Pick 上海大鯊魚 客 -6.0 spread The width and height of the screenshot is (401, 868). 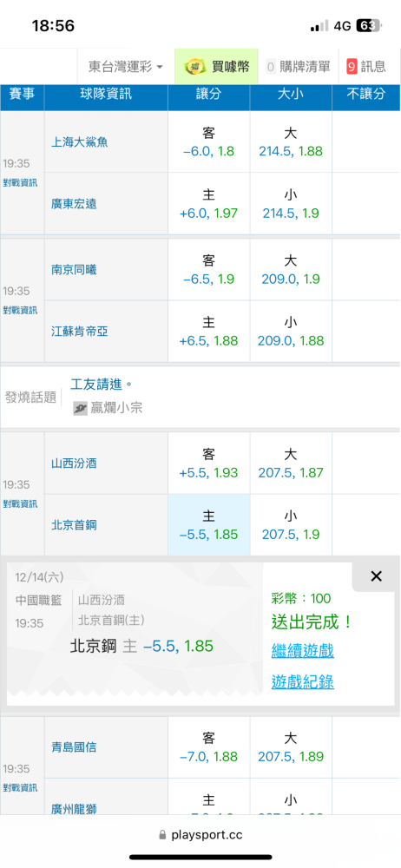click(x=209, y=142)
